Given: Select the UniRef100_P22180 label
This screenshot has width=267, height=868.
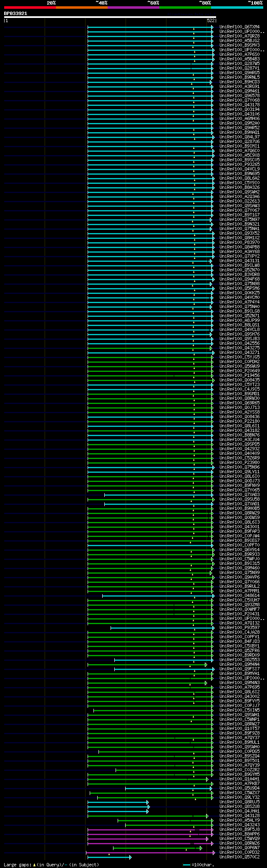Looking at the screenshot, I should (x=239, y=421).
